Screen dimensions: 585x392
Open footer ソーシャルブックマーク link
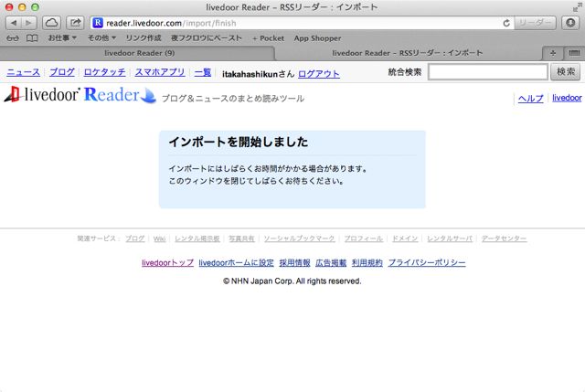point(299,238)
